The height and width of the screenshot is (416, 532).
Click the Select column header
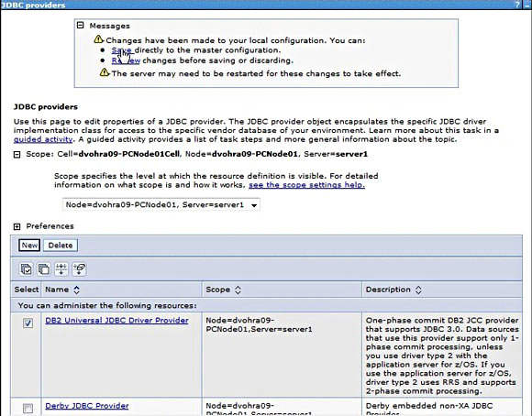tap(26, 290)
